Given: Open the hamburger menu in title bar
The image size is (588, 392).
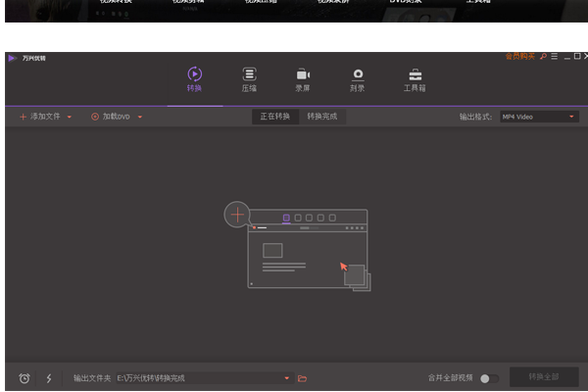Looking at the screenshot, I should click(x=555, y=58).
